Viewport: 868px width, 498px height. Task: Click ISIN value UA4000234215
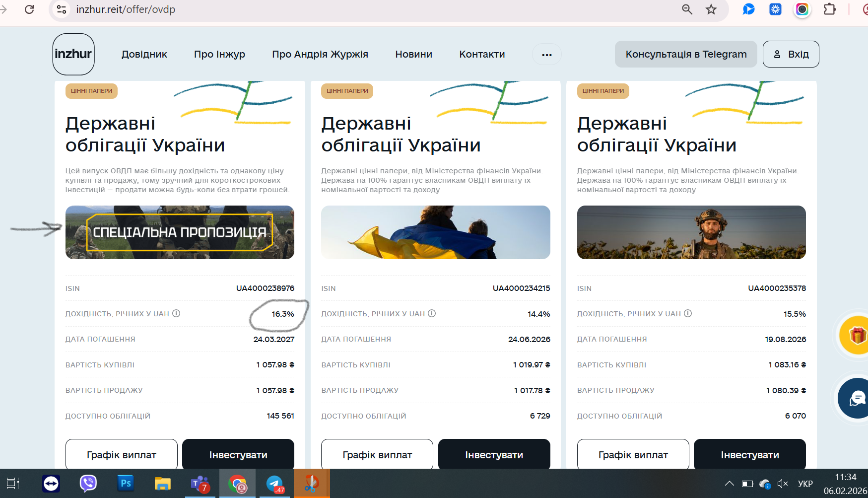(x=521, y=288)
